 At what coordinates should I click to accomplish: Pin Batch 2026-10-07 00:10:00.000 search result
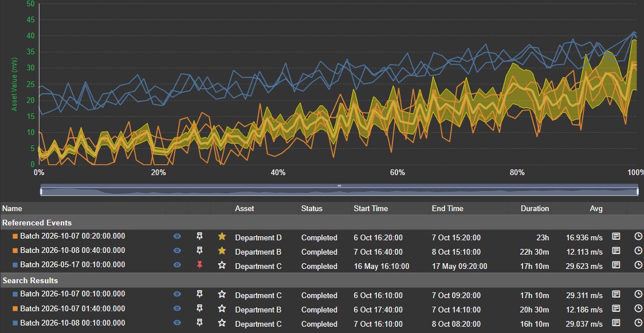199,294
